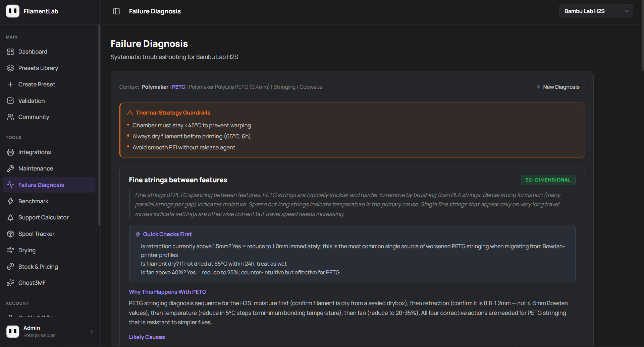Click 'Polymaker PolyLite PETG (0.4mm)' context text
Screen dimensions: 644x347
229,87
